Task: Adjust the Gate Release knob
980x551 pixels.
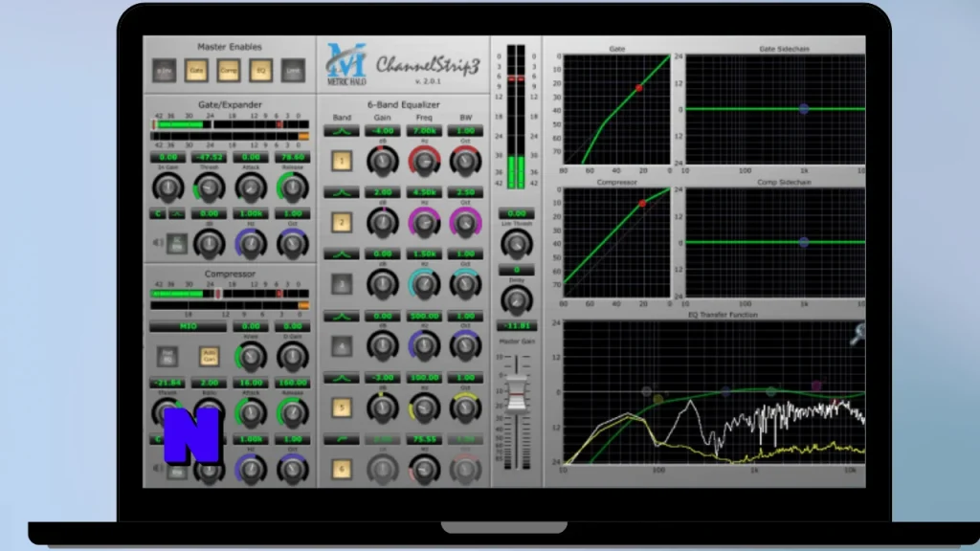Action: pos(293,187)
